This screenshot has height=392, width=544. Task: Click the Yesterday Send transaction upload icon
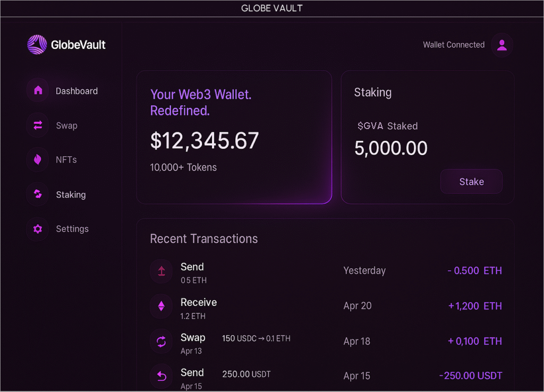click(x=161, y=271)
